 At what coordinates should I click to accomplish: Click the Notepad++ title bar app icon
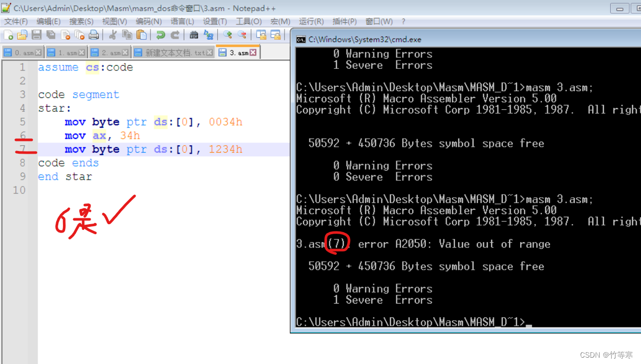click(6, 7)
